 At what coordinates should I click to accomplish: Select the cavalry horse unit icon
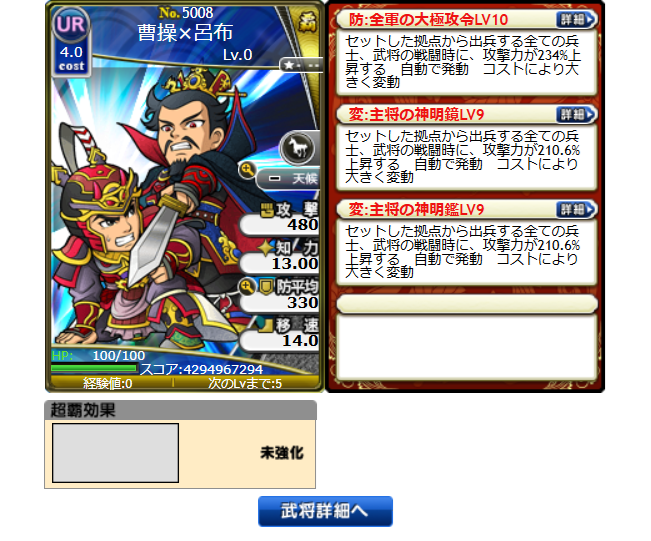297,148
